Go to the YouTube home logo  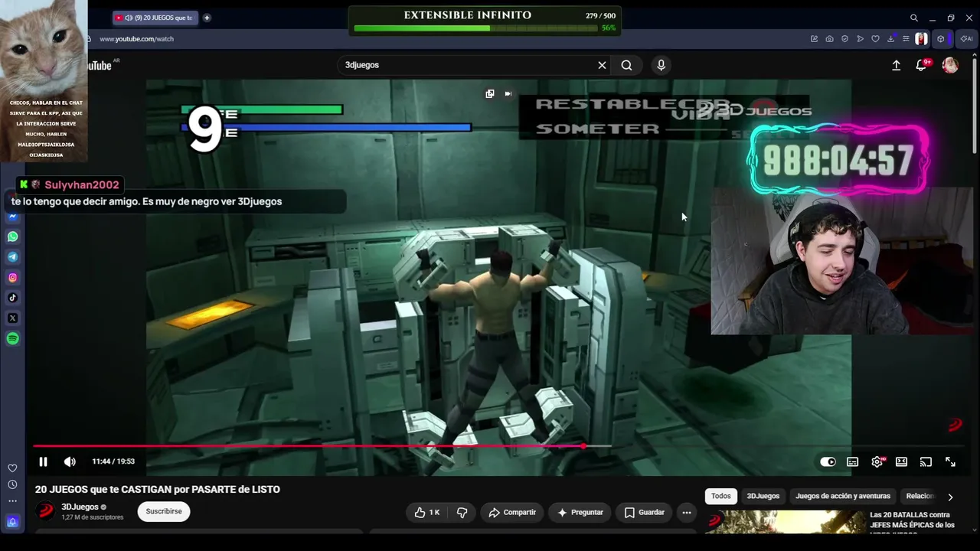(x=100, y=65)
